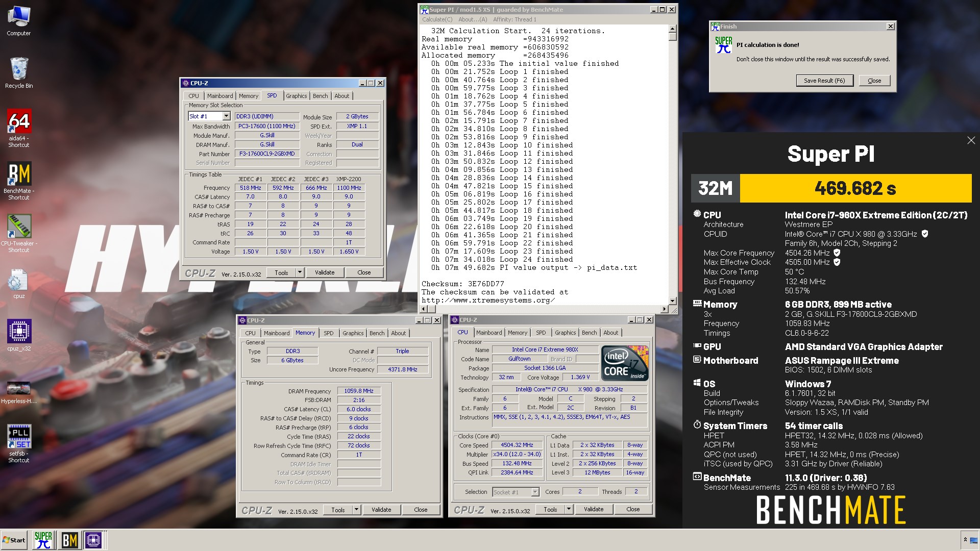Click the OS Windows logo icon in BenchMate
This screenshot has height=551, width=980.
697,383
